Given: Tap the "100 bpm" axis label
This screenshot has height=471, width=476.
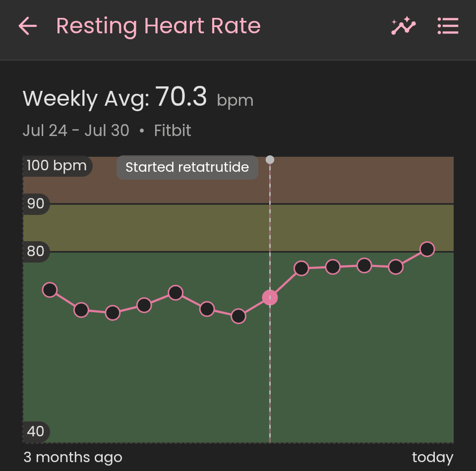Looking at the screenshot, I should 57,165.
